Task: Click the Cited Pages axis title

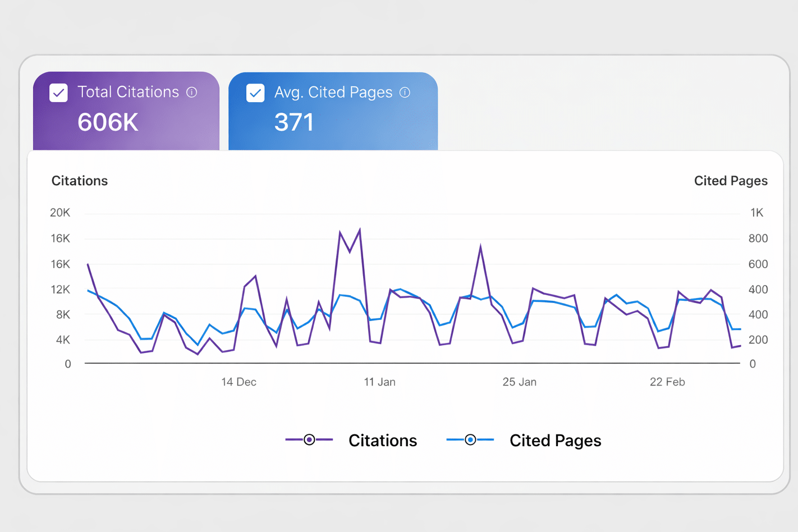Action: click(731, 181)
